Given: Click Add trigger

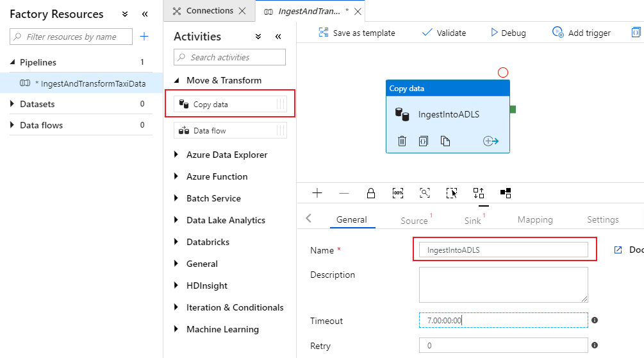Looking at the screenshot, I should tap(581, 33).
